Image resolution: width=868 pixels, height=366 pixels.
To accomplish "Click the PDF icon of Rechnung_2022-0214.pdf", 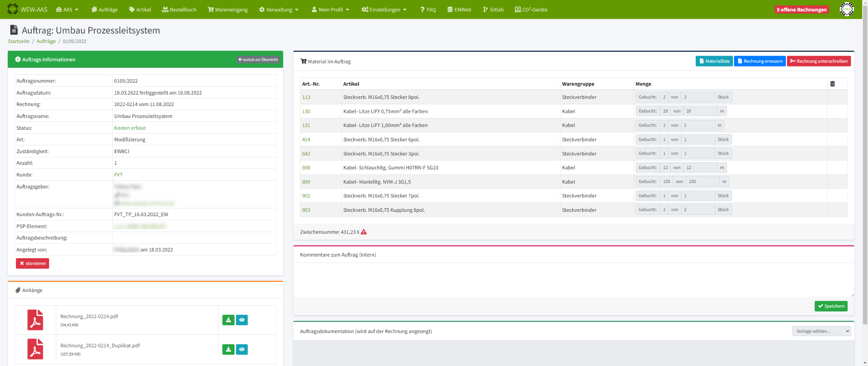I will point(35,320).
